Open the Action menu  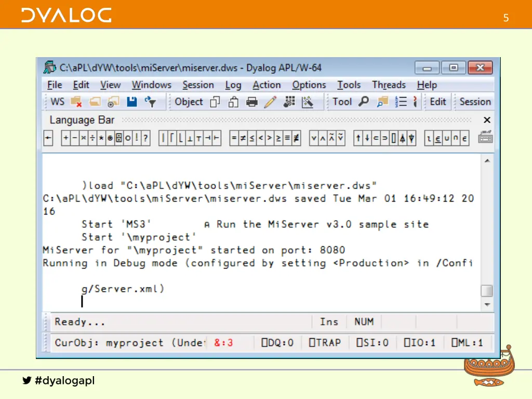(267, 85)
